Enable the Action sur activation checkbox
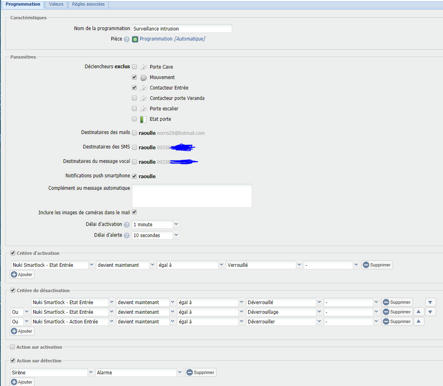This screenshot has height=386, width=443. tap(12, 347)
